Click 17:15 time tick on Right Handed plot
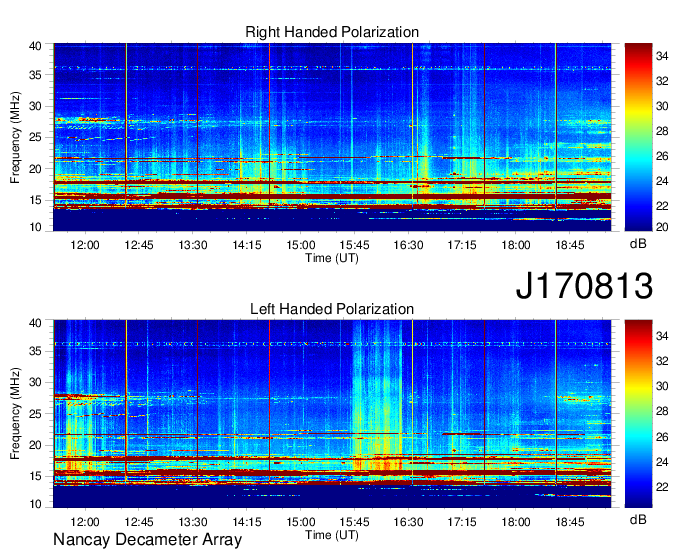Image resolution: width=680 pixels, height=552 pixels. 462,245
